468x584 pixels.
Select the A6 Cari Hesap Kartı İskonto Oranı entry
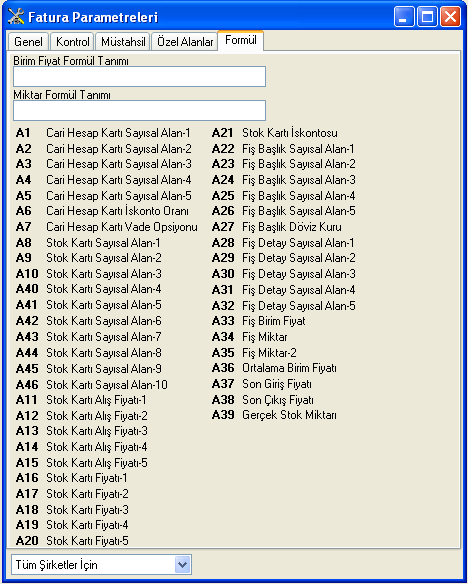102,211
